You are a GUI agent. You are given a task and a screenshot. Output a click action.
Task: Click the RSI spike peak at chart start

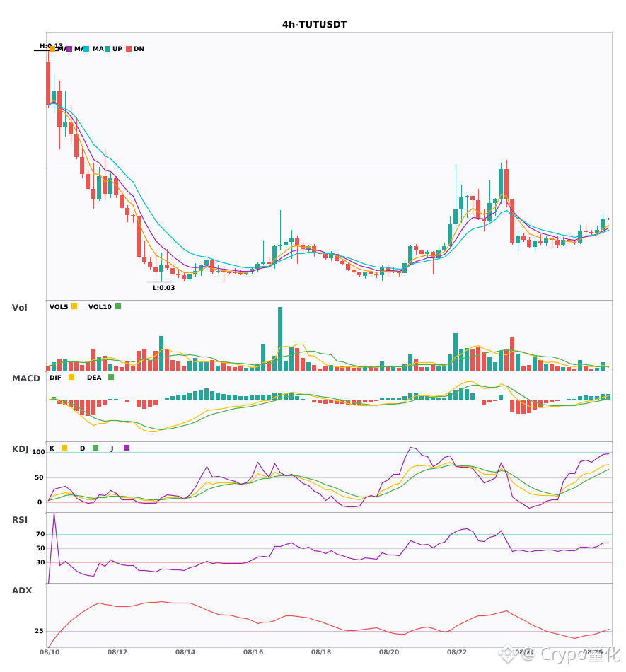tap(54, 514)
